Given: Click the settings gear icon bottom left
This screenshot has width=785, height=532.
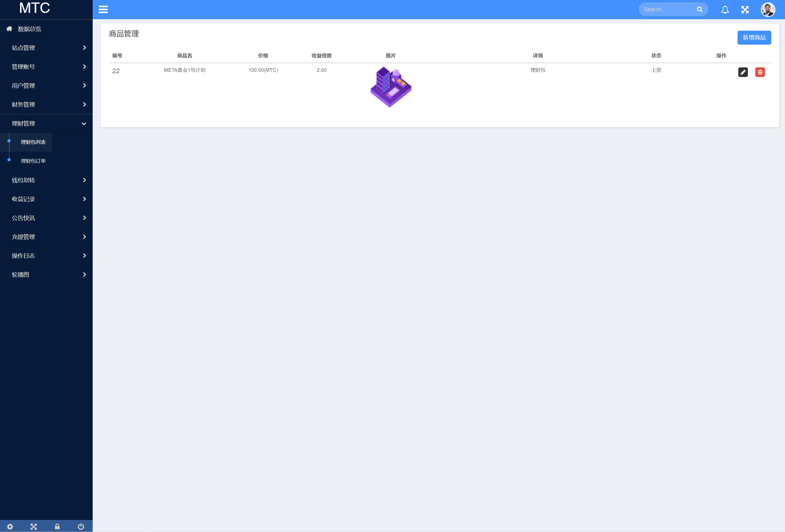Looking at the screenshot, I should [x=10, y=526].
